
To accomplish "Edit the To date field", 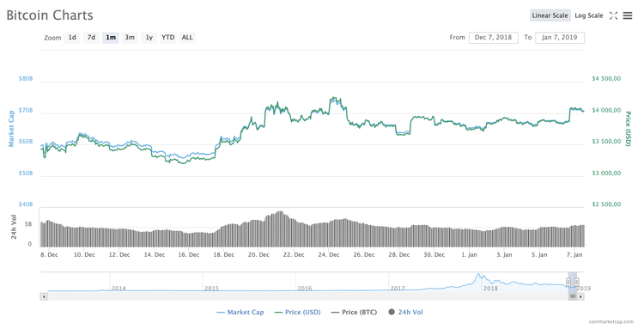I will click(559, 38).
